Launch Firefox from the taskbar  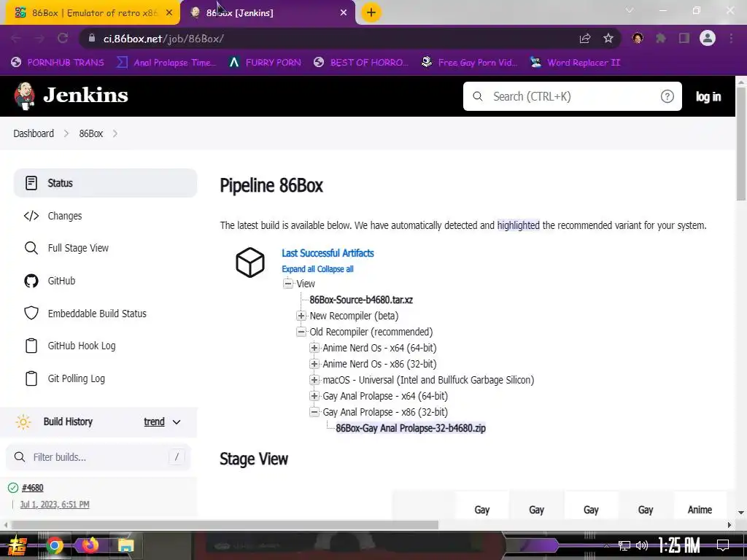(90, 545)
